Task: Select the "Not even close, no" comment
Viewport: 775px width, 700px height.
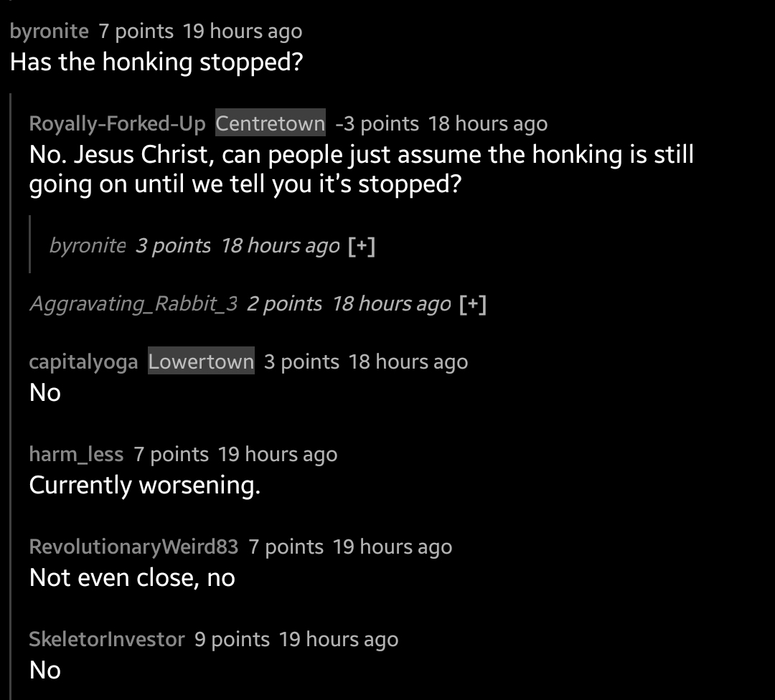Action: [132, 577]
